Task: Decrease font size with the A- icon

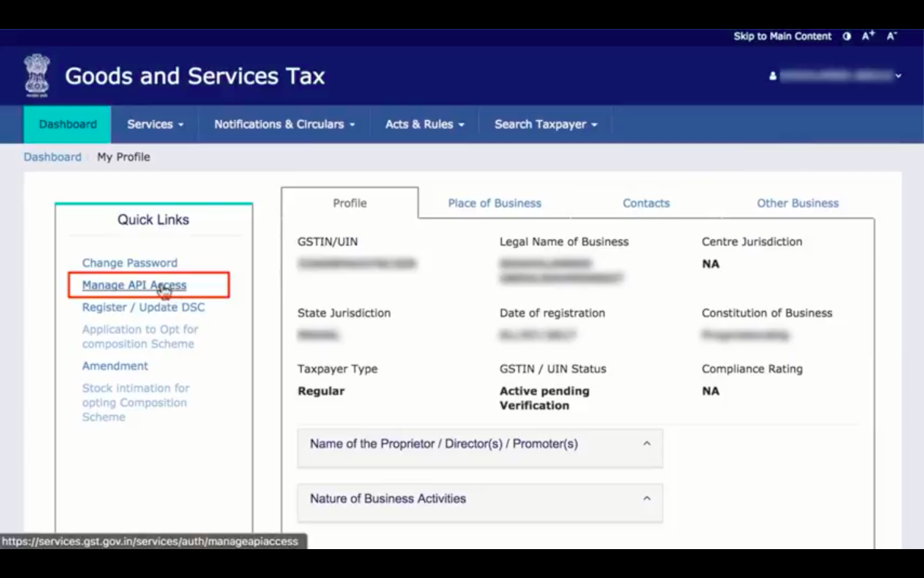Action: coord(891,37)
